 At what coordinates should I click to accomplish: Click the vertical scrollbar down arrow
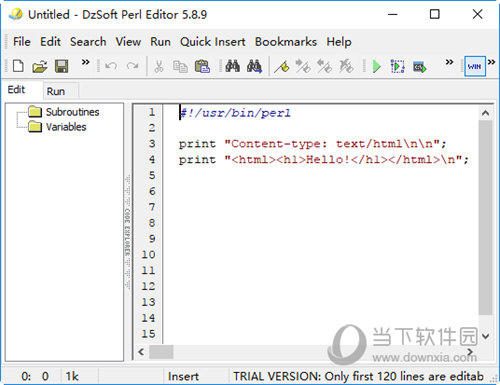(485, 336)
